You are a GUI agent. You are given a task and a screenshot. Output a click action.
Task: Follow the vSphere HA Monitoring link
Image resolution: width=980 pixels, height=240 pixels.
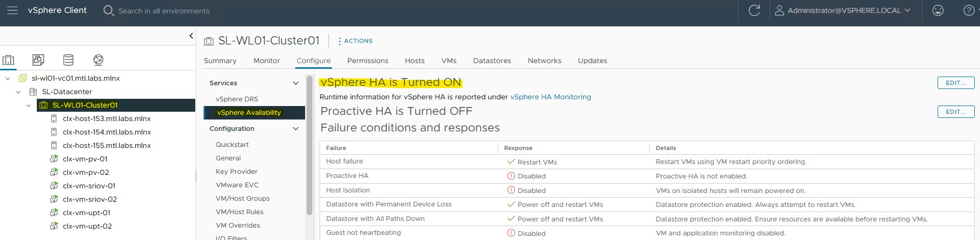tap(551, 97)
